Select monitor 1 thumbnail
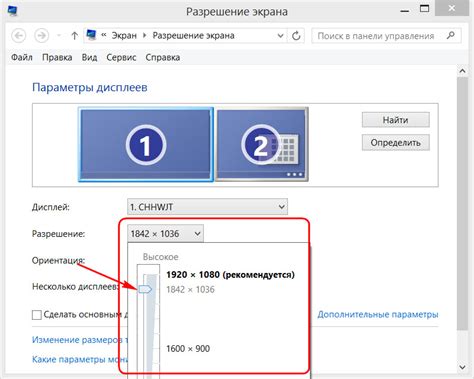474x379 pixels. [146, 144]
